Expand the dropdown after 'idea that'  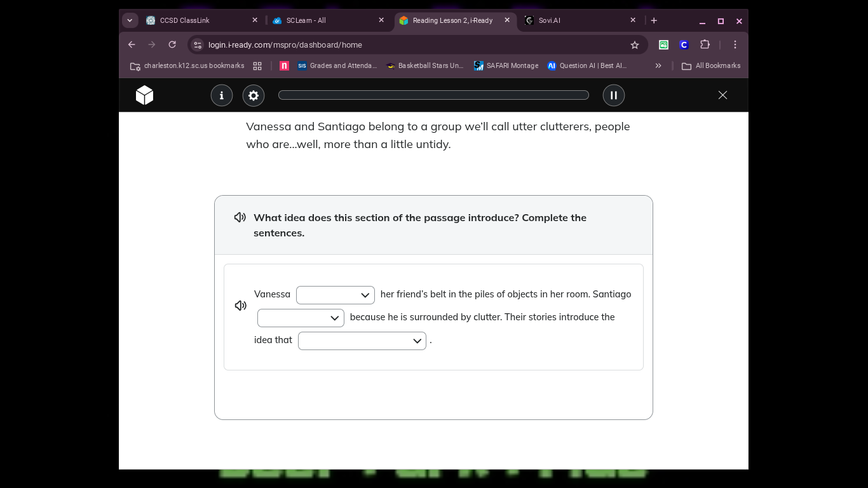click(x=362, y=341)
